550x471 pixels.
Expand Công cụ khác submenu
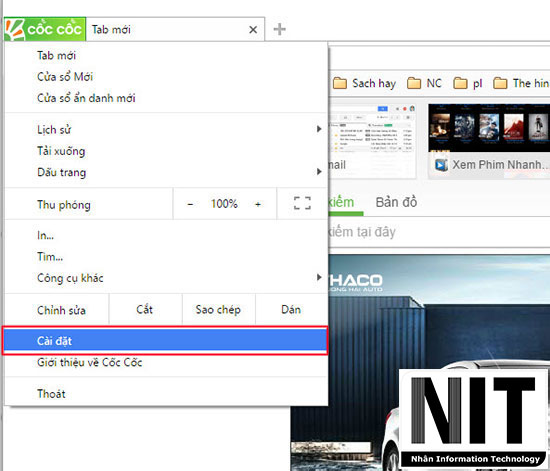pos(166,278)
